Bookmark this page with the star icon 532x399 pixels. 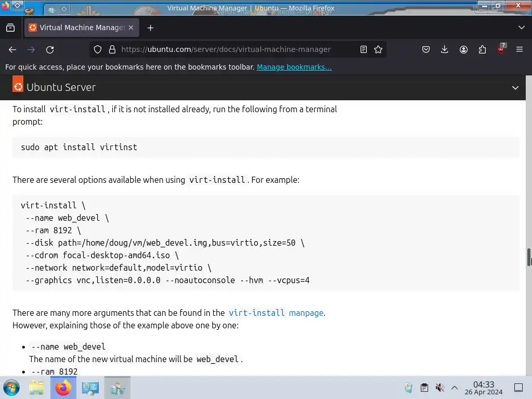[x=378, y=49]
